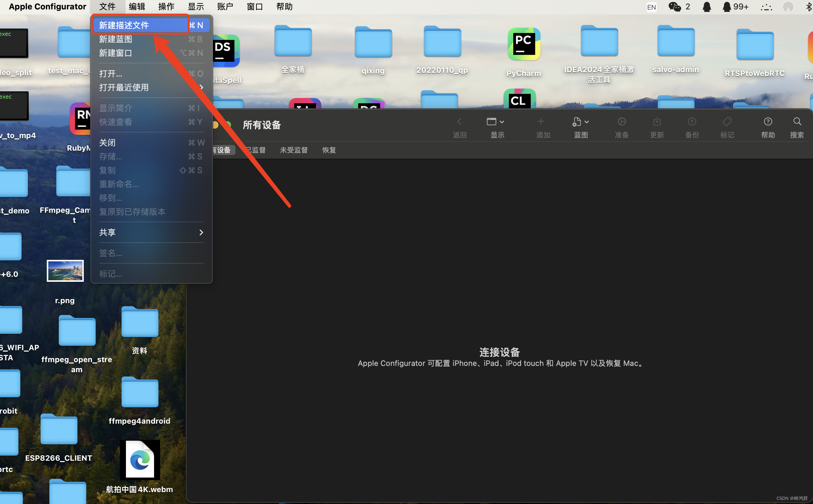This screenshot has height=504, width=813.
Task: Click the 备份 upload toolbar icon
Action: pyautogui.click(x=692, y=122)
